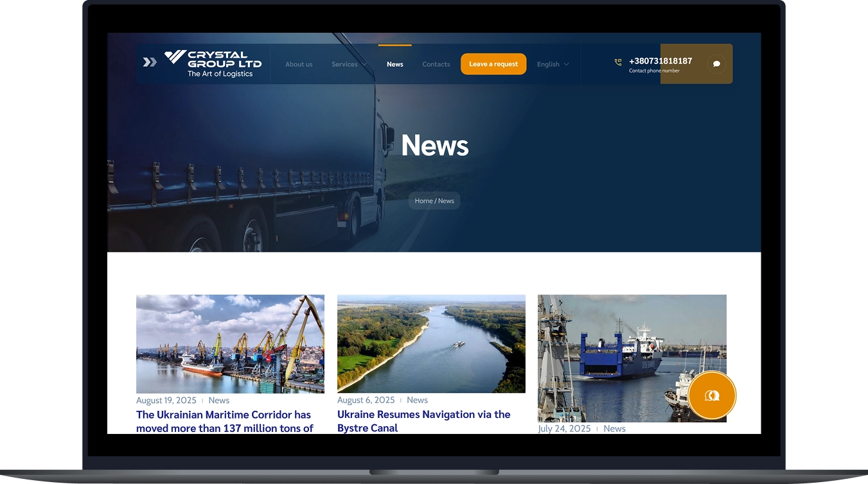
Task: Click the Leave a request button
Action: pos(493,64)
